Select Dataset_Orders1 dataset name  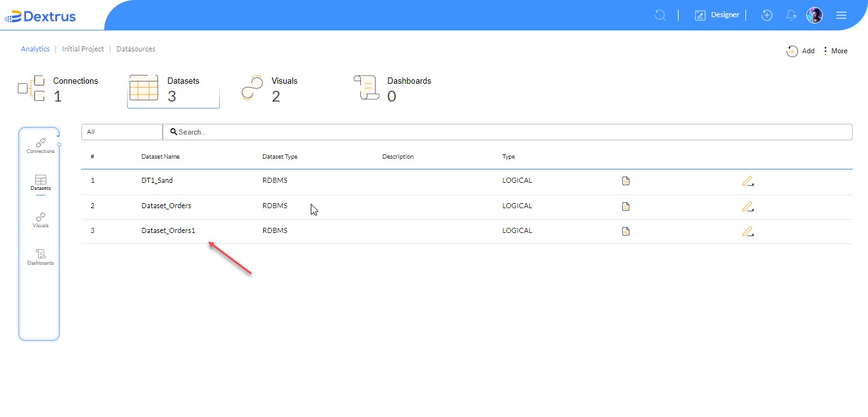click(x=168, y=230)
